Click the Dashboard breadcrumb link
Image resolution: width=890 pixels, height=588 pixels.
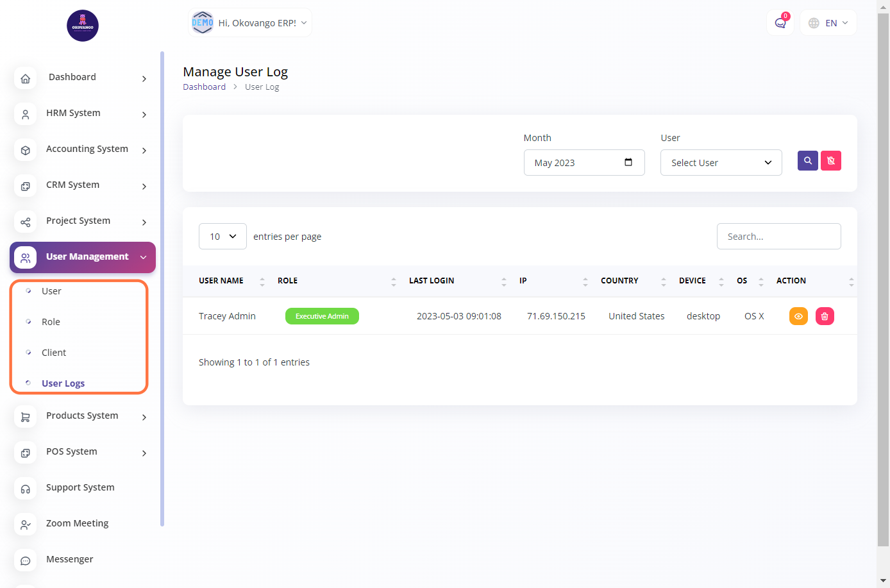point(204,87)
